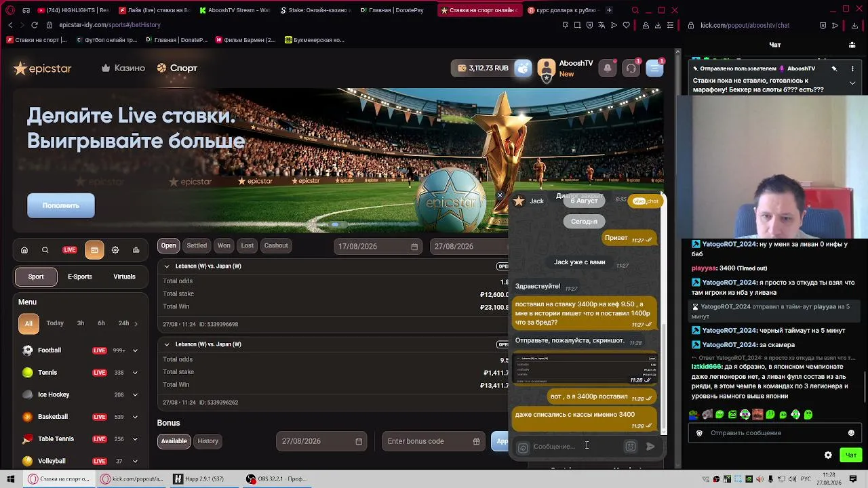This screenshot has height=488, width=868.
Task: Select the 24h time filter
Action: tap(123, 323)
